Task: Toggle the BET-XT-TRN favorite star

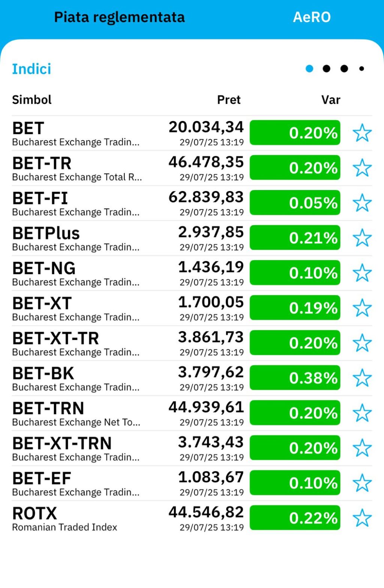Action: pos(362,448)
